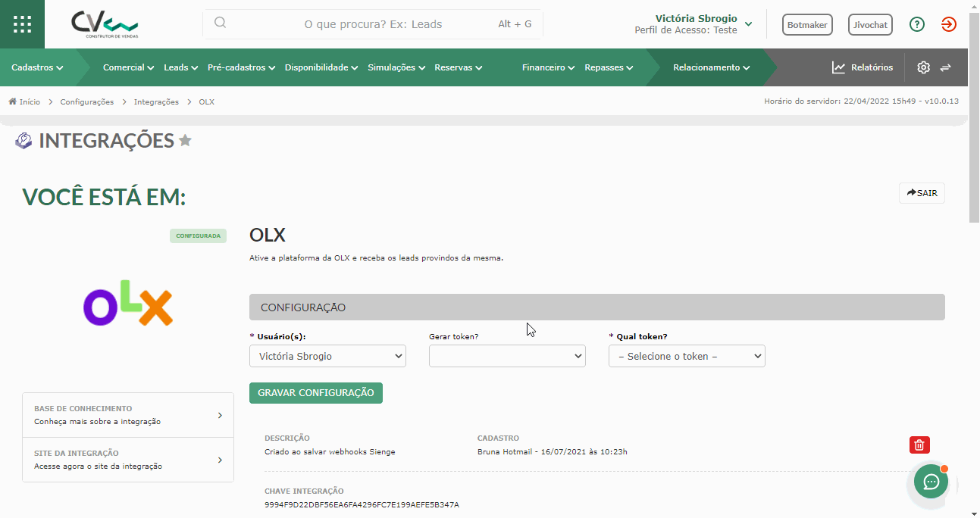Expand the Reservas menu
This screenshot has height=518, width=980.
click(459, 67)
